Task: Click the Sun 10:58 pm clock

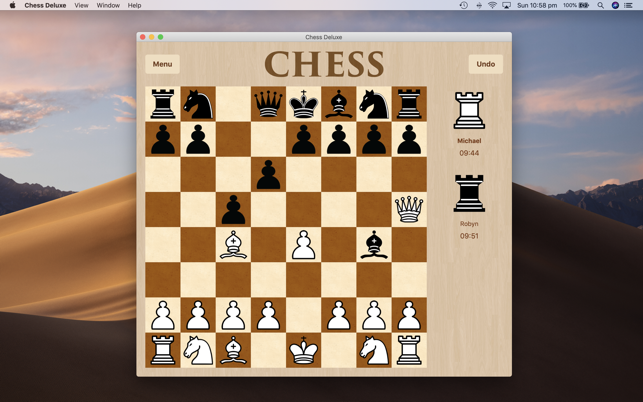Action: [x=537, y=5]
